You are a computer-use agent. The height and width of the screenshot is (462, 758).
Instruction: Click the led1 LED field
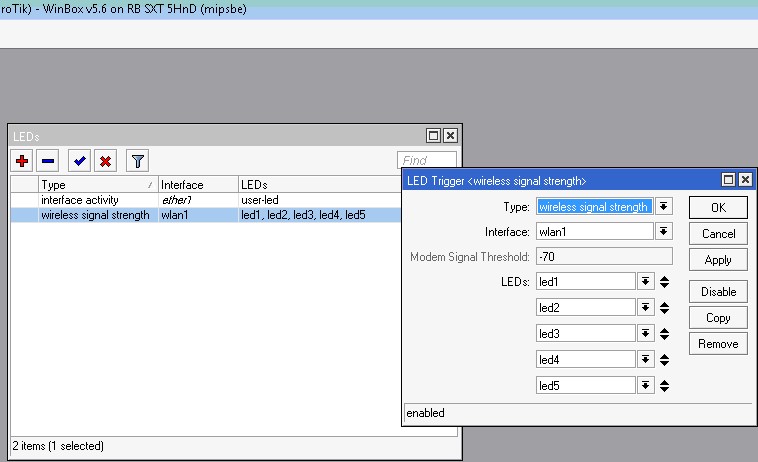[x=585, y=281]
